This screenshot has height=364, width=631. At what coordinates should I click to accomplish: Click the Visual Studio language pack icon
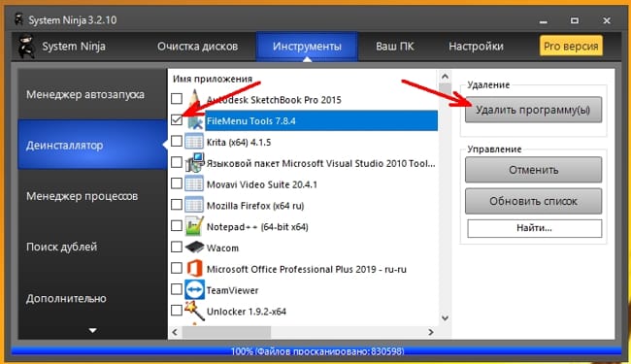pyautogui.click(x=194, y=162)
